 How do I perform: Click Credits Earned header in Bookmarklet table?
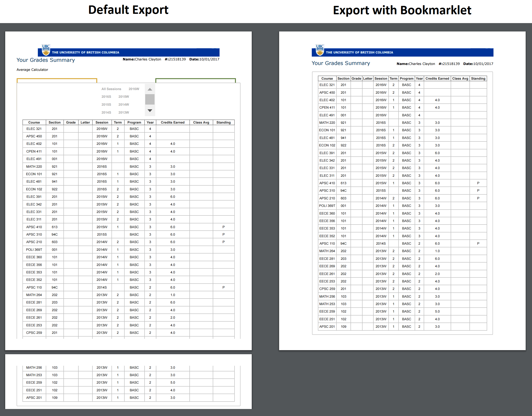point(437,79)
